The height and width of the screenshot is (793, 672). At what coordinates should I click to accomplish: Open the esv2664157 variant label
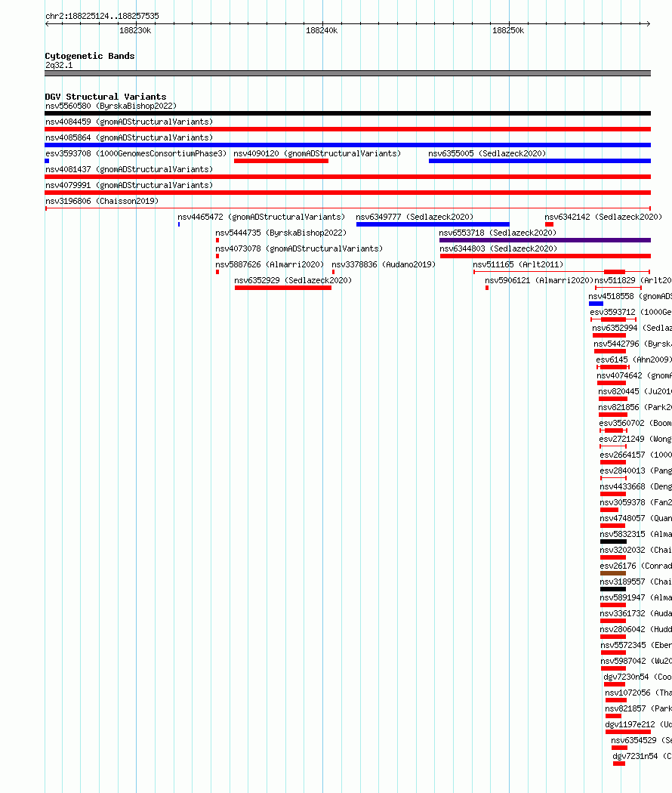point(636,455)
